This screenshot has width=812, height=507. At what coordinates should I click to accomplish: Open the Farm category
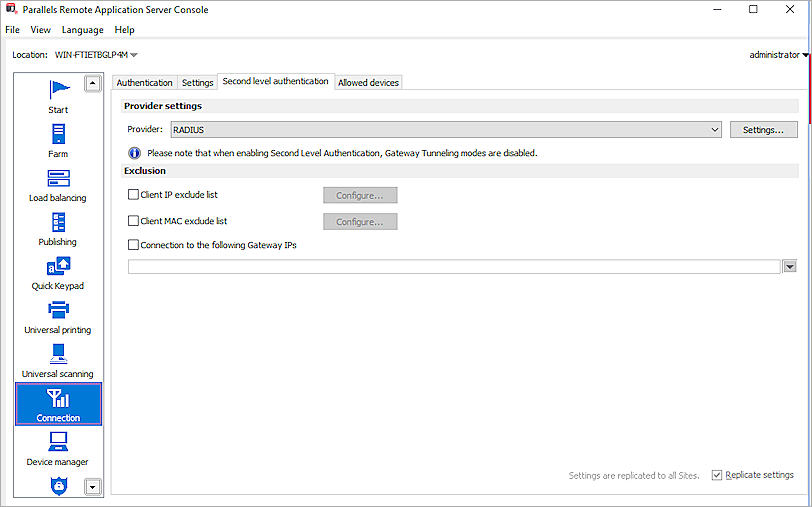pos(58,141)
